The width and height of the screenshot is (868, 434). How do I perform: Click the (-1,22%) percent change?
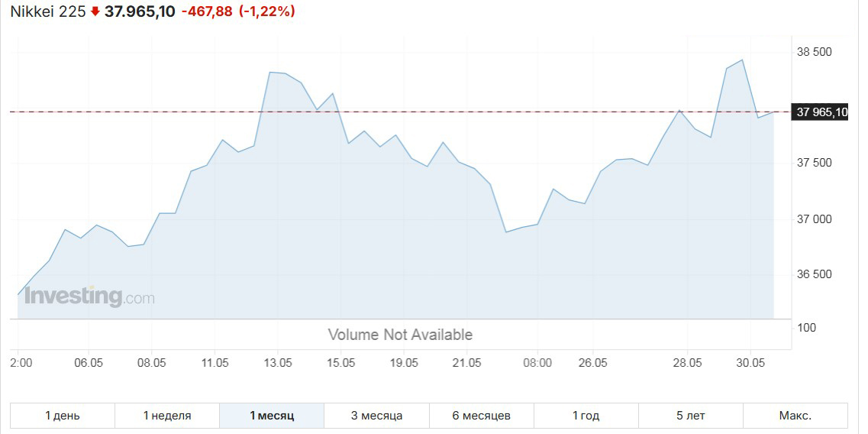[266, 11]
